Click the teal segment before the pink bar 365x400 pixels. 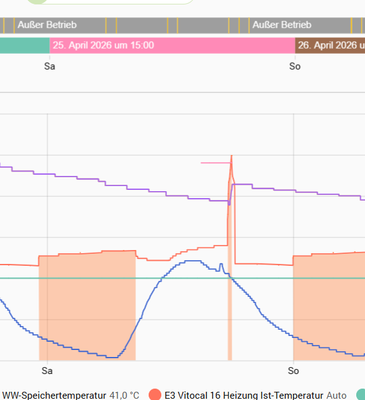(x=25, y=46)
